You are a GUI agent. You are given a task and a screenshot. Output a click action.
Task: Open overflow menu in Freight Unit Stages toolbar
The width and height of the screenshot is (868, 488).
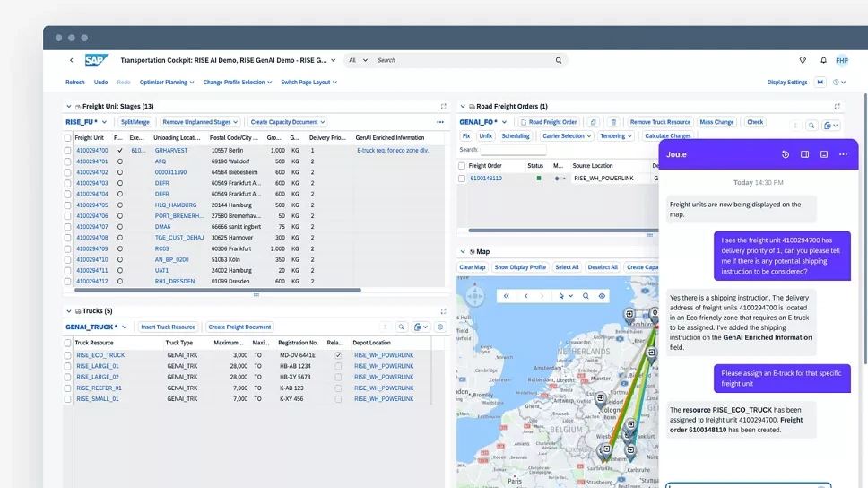(440, 122)
